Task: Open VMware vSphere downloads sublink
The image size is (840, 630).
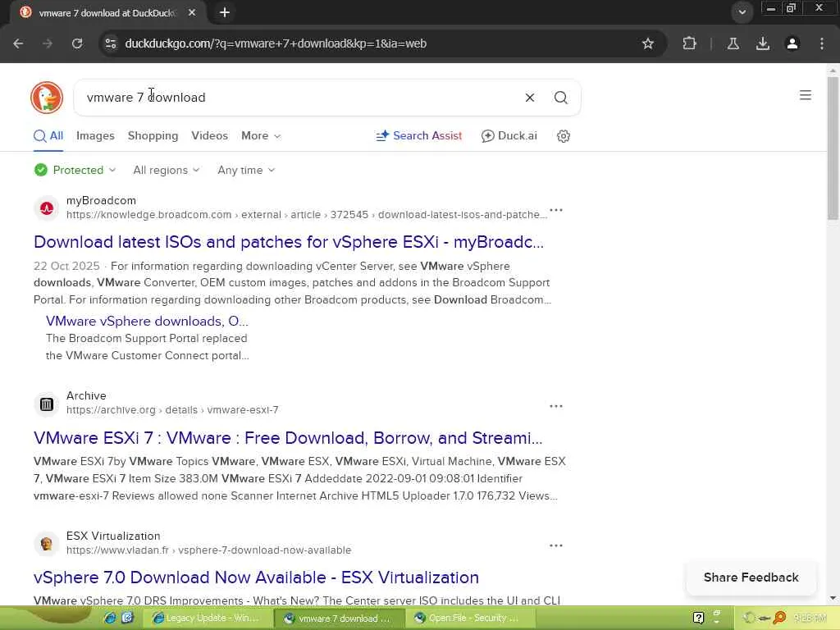Action: [147, 321]
